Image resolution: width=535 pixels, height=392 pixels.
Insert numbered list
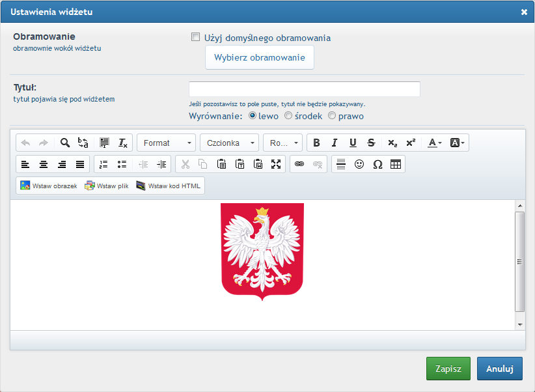coord(103,164)
